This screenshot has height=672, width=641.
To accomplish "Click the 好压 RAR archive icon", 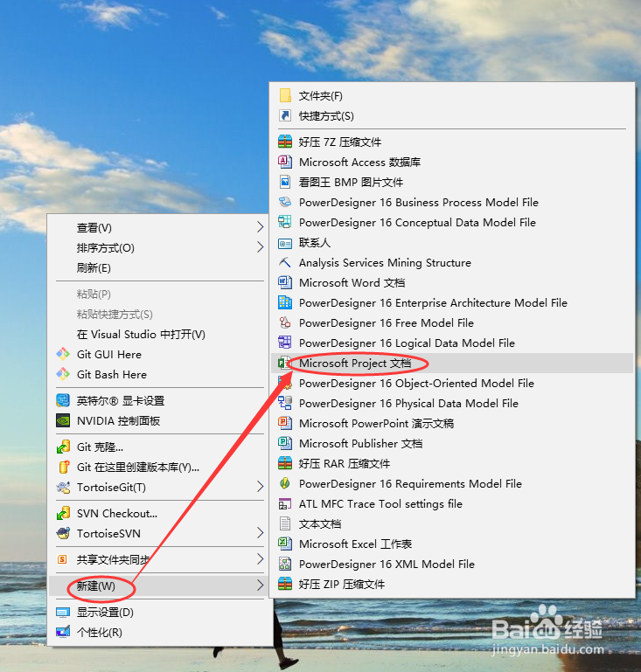I will tap(285, 464).
